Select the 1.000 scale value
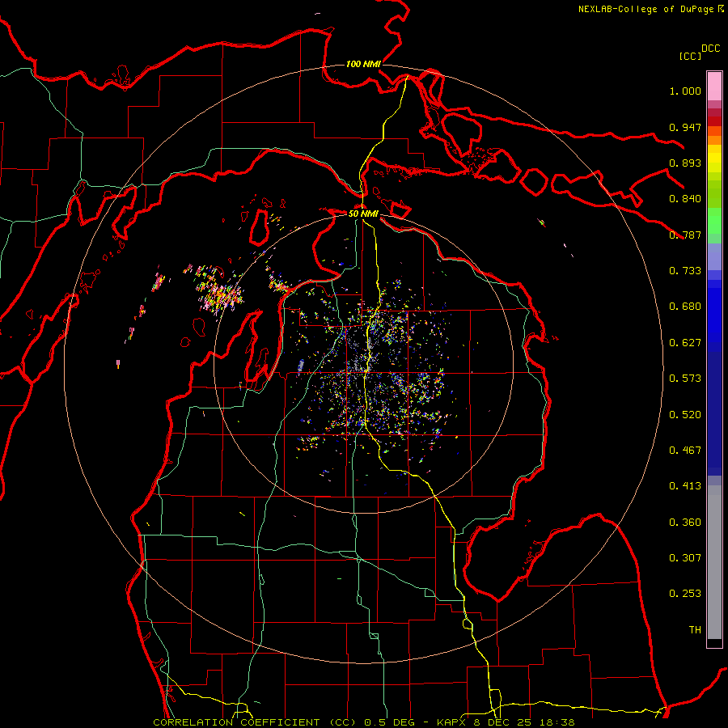 coord(685,91)
